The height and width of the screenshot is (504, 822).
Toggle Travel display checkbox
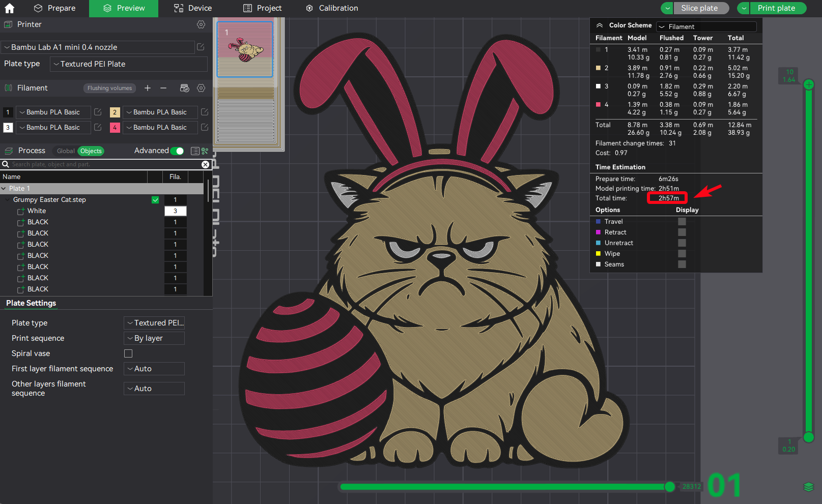pyautogui.click(x=682, y=222)
